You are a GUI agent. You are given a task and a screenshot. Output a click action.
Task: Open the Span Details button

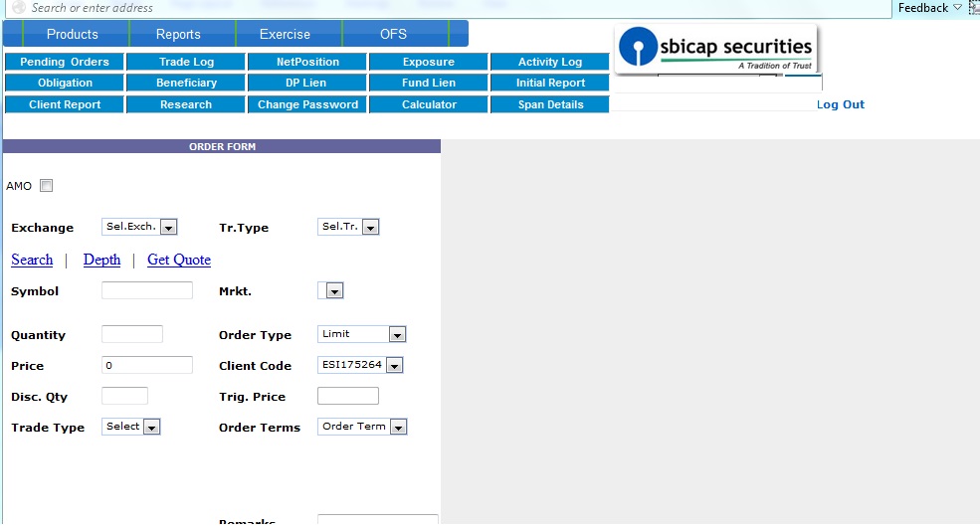[550, 104]
